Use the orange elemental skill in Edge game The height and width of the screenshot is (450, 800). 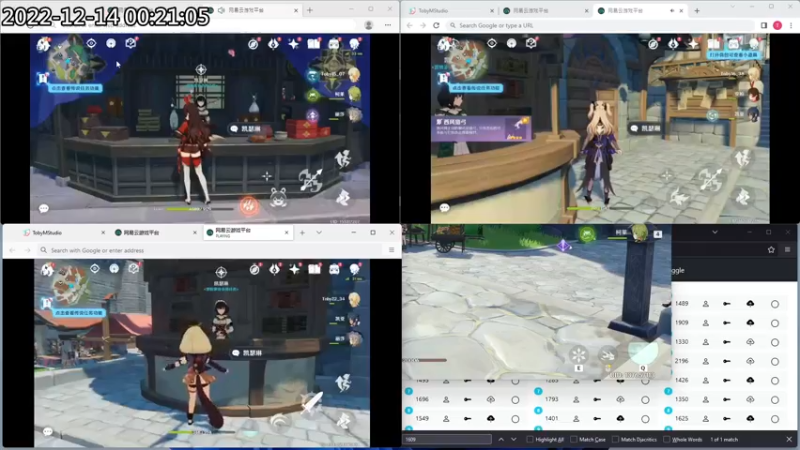tap(249, 206)
